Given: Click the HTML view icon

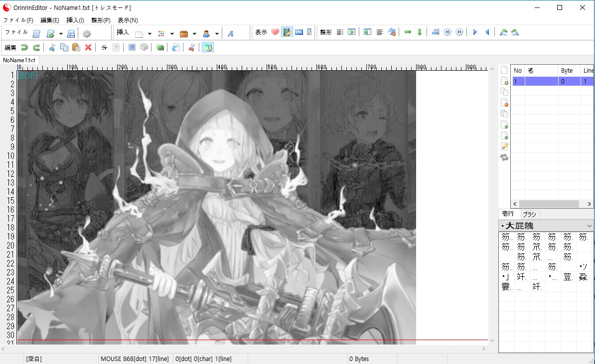Looking at the screenshot, I should [299, 32].
